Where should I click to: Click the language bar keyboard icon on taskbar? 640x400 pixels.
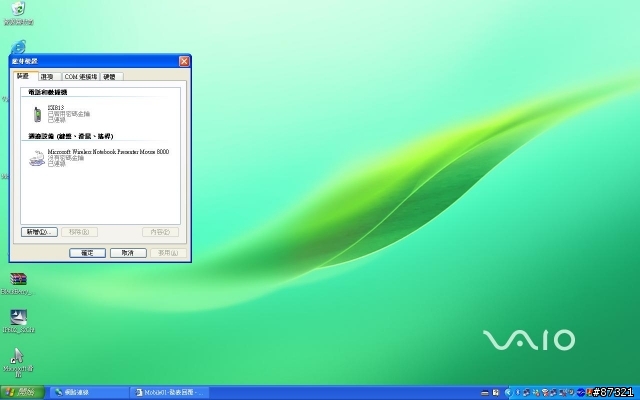(484, 393)
